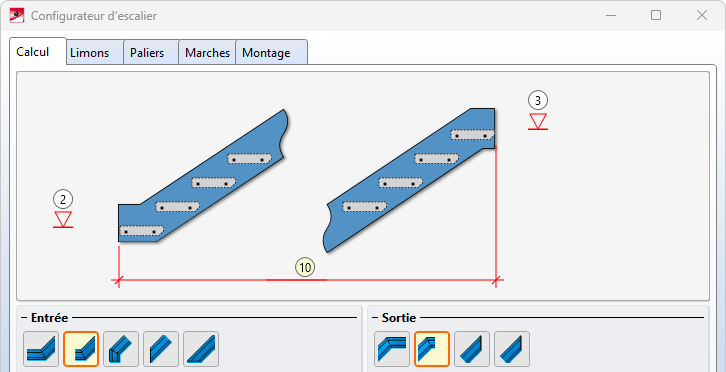This screenshot has width=726, height=372.
Task: Select first Sortie shape with horizontal top
Action: [392, 349]
